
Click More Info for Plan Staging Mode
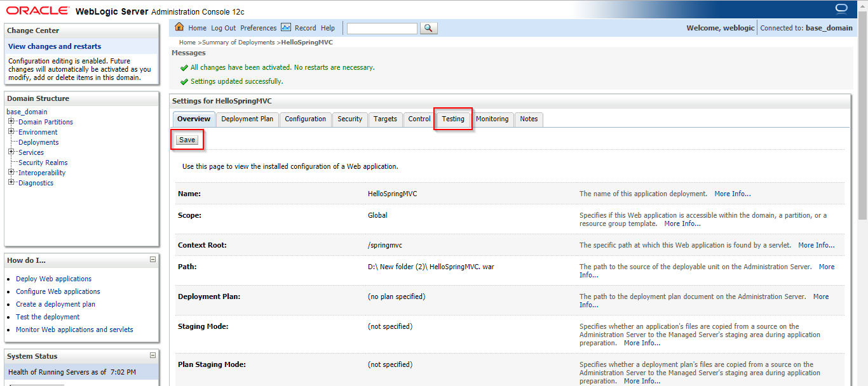pos(642,381)
